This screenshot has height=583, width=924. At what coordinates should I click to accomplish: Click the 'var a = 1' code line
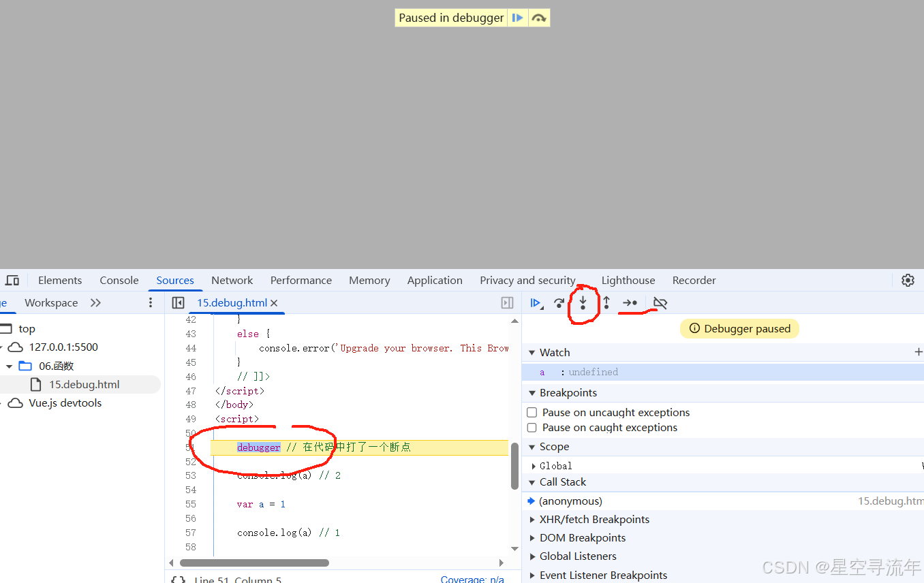[261, 505]
